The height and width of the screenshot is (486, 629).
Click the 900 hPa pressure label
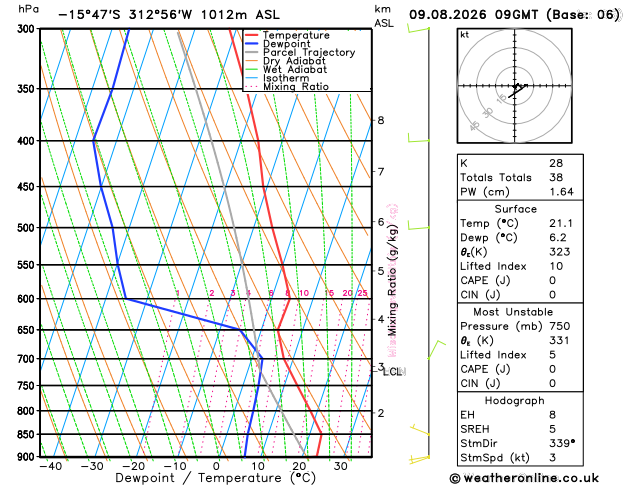pos(28,457)
